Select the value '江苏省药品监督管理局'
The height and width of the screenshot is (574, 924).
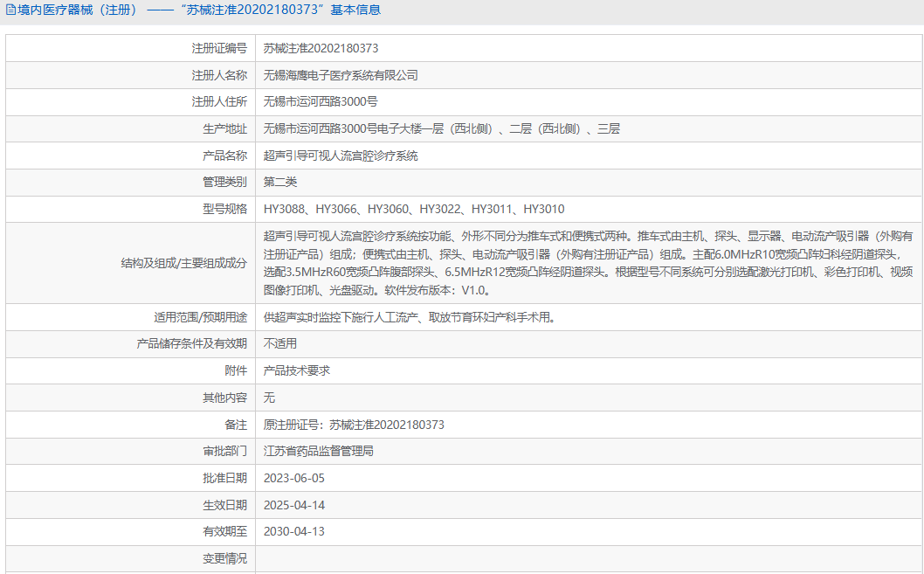318,452
